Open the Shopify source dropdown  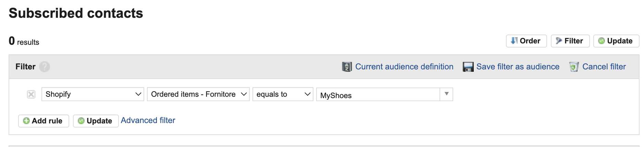(x=92, y=94)
